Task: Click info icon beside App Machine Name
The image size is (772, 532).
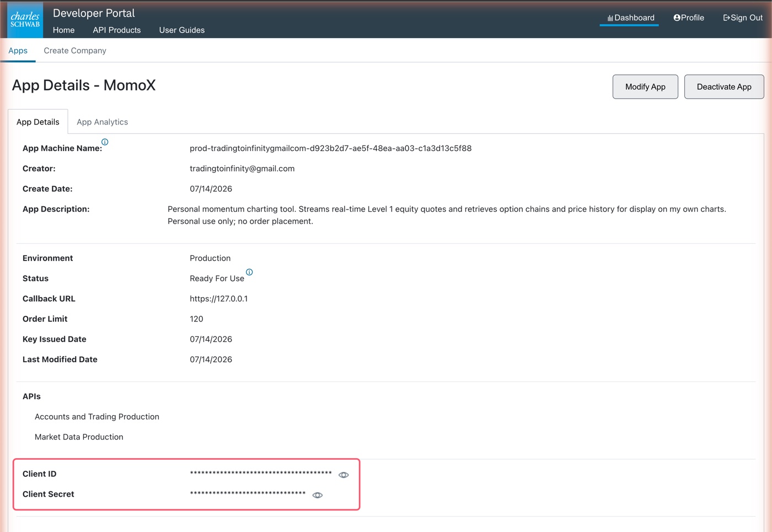Action: click(x=105, y=142)
